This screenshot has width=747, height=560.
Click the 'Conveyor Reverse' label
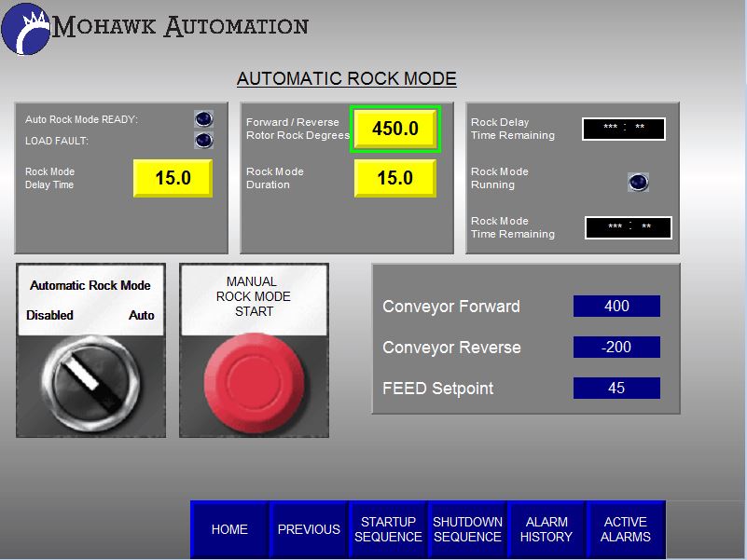451,348
